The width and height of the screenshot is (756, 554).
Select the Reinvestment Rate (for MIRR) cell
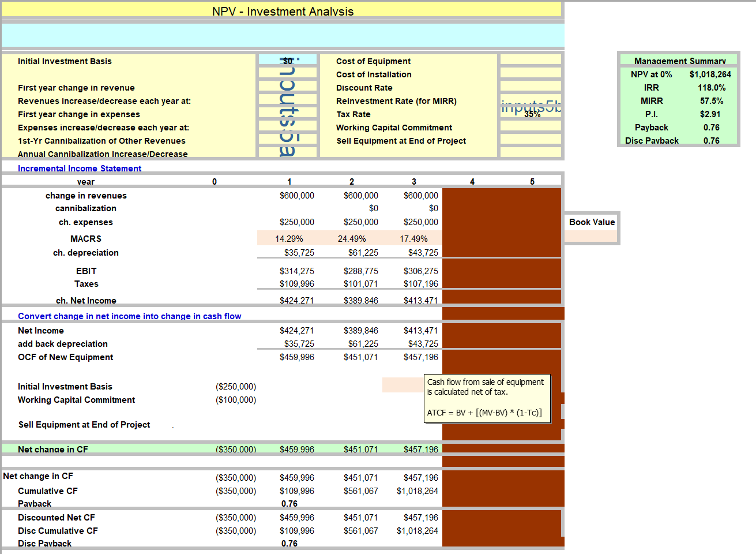(x=530, y=100)
